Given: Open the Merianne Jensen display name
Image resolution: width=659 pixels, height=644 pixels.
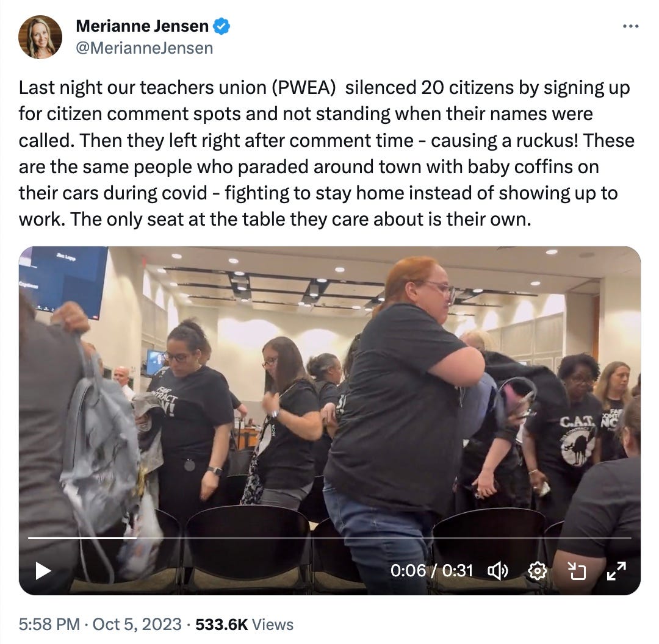Looking at the screenshot, I should point(142,26).
